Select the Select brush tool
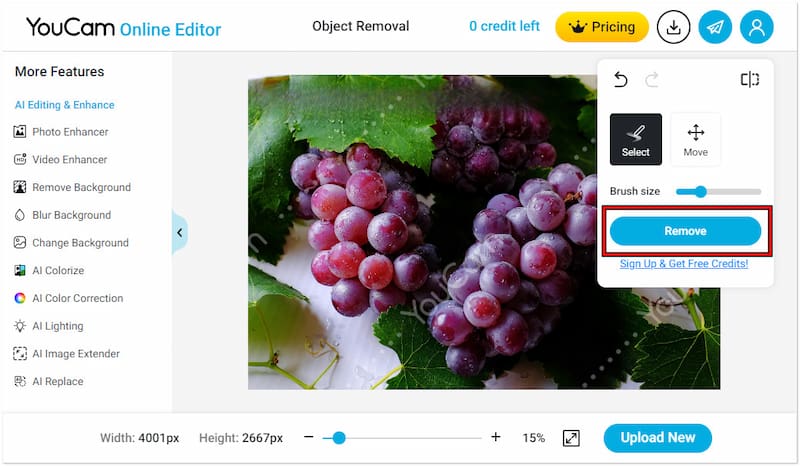The image size is (800, 466). [x=636, y=139]
